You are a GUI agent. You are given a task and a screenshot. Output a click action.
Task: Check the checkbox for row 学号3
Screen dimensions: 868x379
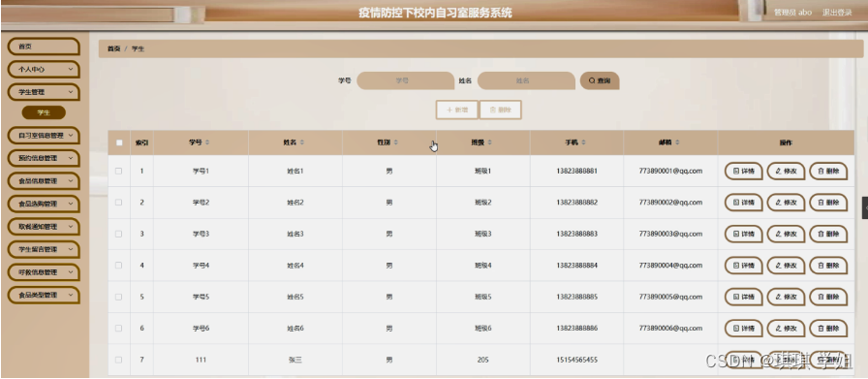(x=118, y=235)
